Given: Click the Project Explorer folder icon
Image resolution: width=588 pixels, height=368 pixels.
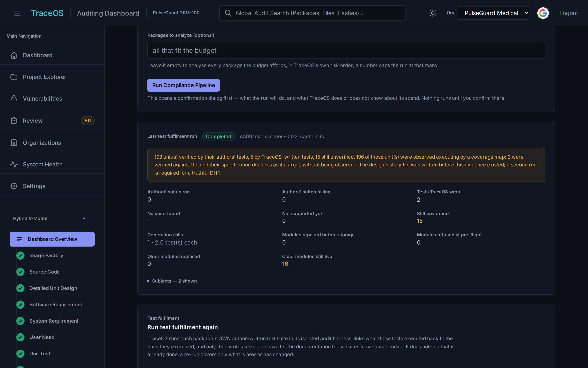Looking at the screenshot, I should [x=14, y=77].
